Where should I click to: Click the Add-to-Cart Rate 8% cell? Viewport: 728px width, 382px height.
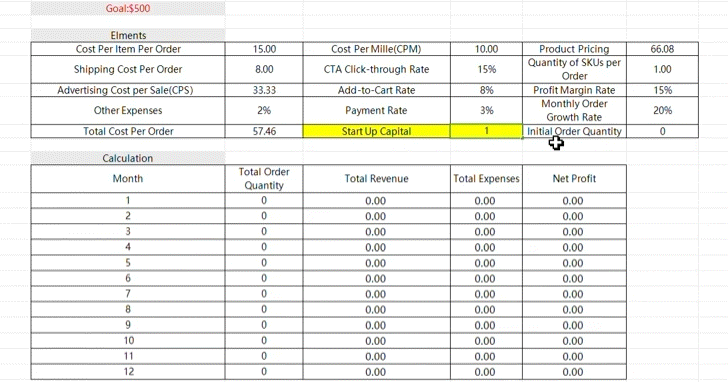486,90
